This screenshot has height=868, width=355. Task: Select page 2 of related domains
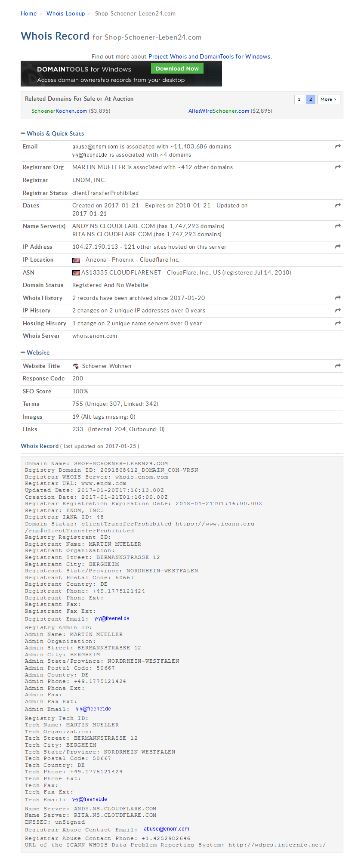[x=311, y=99]
